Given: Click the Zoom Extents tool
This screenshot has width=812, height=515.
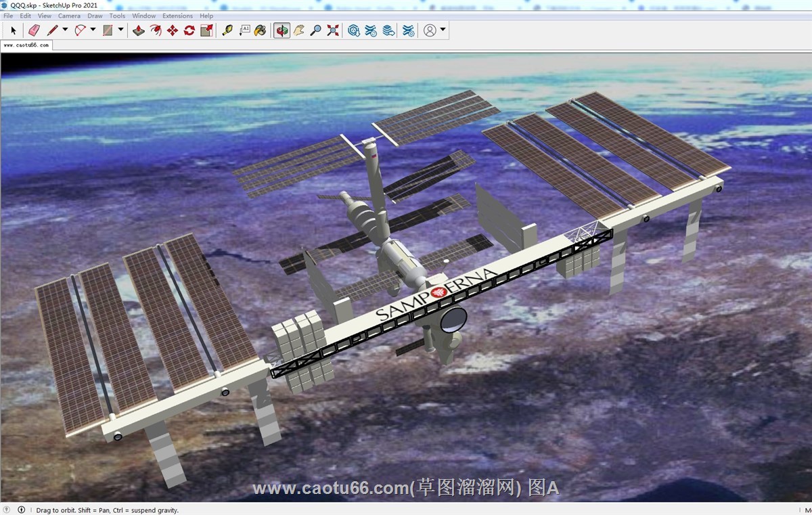Looking at the screenshot, I should pyautogui.click(x=333, y=30).
